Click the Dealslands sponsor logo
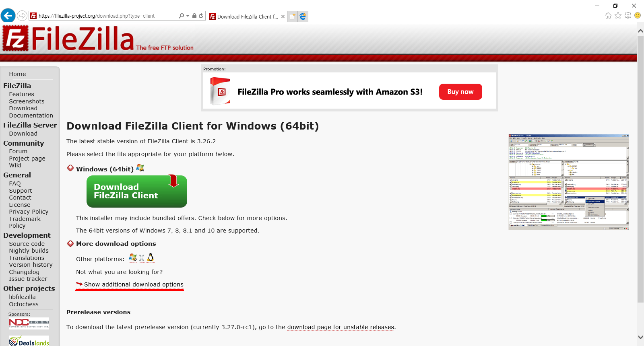 (x=29, y=341)
